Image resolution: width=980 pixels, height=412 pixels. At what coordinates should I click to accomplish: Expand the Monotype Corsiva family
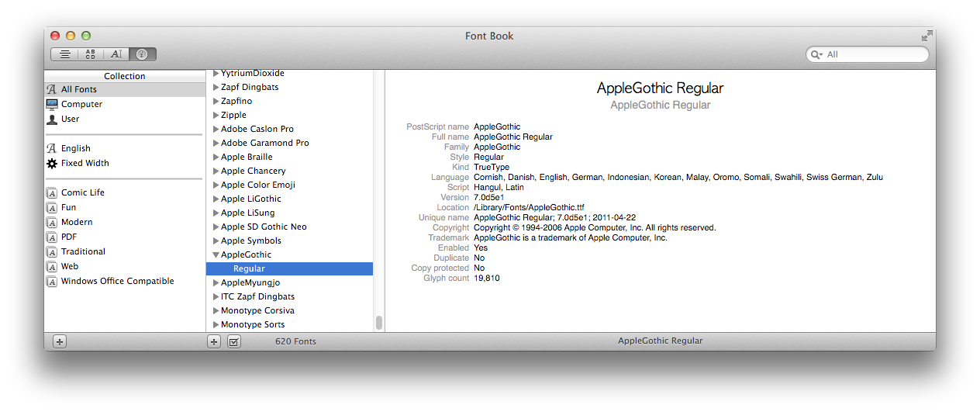point(216,310)
